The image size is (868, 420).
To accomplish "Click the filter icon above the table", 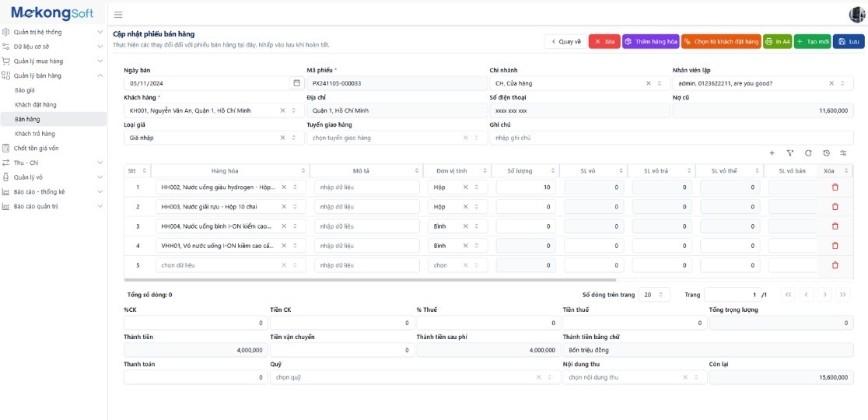I will tap(789, 153).
